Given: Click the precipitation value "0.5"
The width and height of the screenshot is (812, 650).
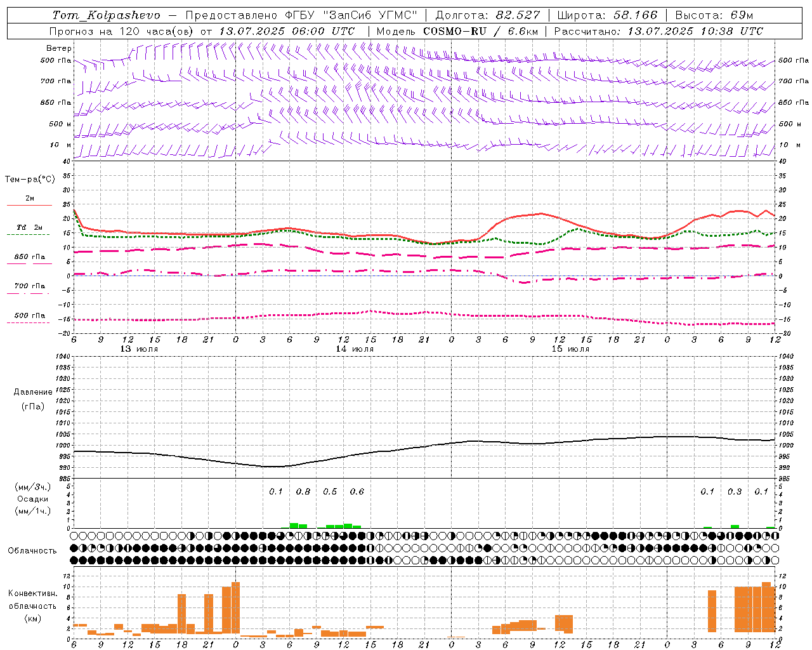Looking at the screenshot, I should pos(330,492).
